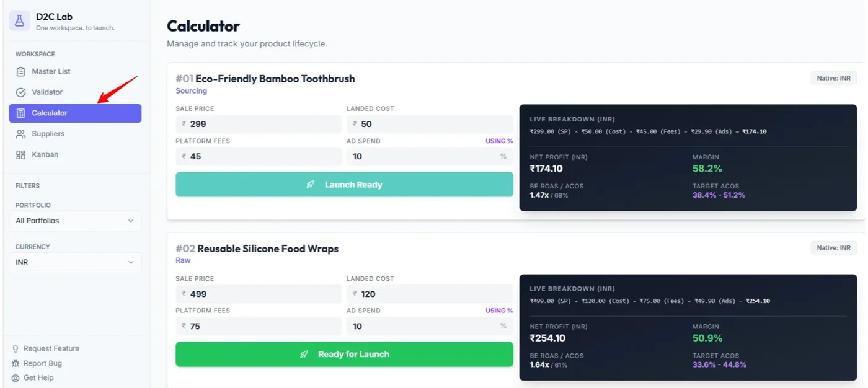868x388 pixels.
Task: Click the Silicone Food Wraps Landed Cost field
Action: (x=431, y=294)
